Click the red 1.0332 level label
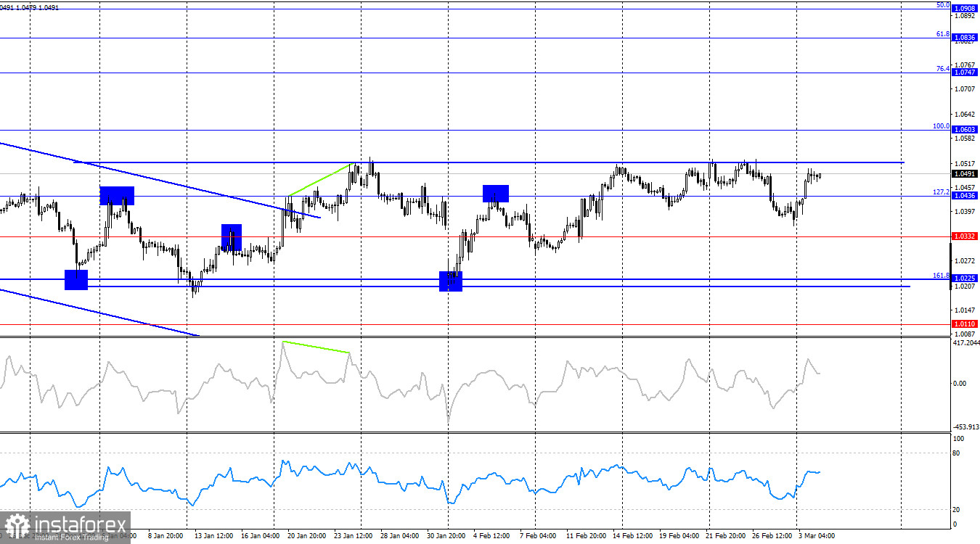The height and width of the screenshot is (544, 980). click(x=965, y=236)
